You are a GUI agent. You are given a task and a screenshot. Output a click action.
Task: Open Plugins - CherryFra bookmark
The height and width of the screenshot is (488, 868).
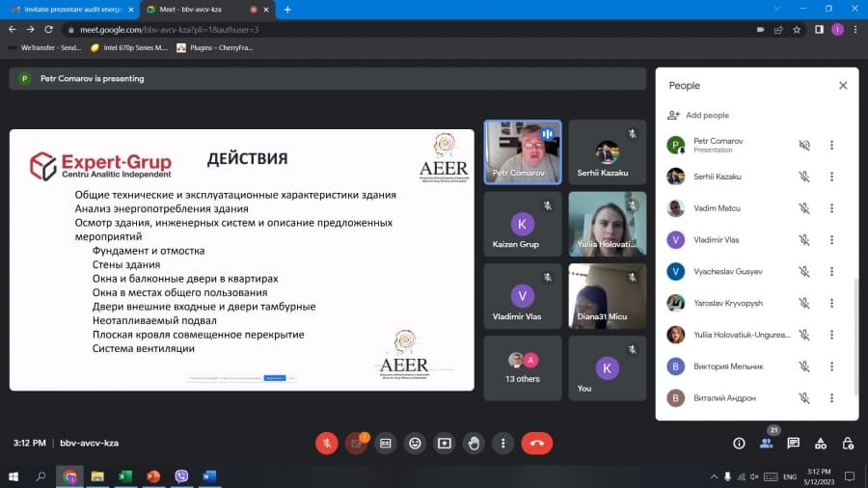click(215, 48)
